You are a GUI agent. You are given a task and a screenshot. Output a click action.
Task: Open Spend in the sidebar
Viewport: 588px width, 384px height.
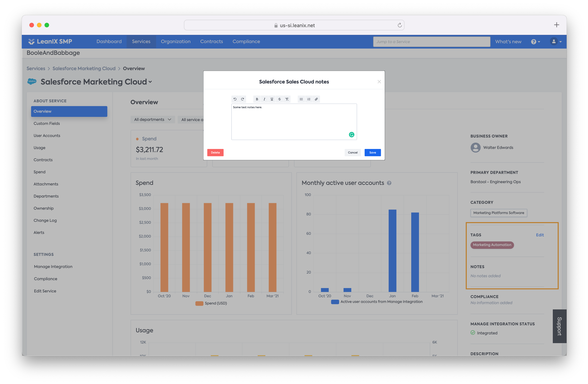(x=40, y=172)
